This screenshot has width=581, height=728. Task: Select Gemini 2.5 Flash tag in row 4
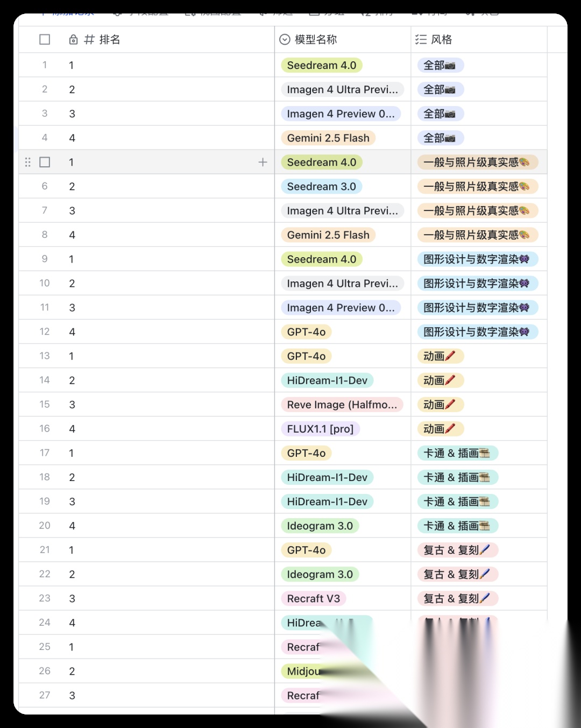(x=328, y=138)
